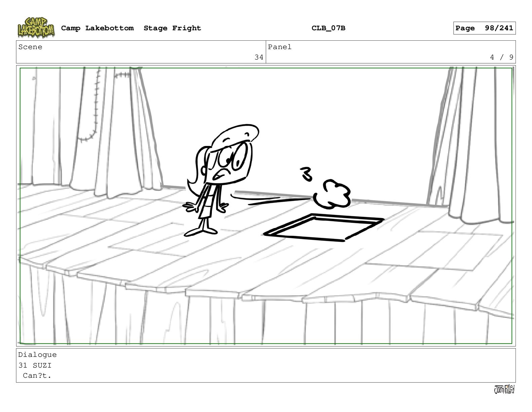Click the panel count '4 / 9'
Image resolution: width=532 pixels, height=412 pixels.
tap(502, 57)
